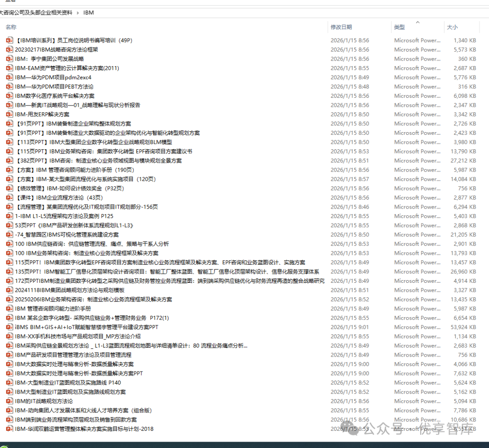Select file IBM大数据实时处理与精准分析-数据质量解决方案PPT
The image size is (489, 448).
79,373
